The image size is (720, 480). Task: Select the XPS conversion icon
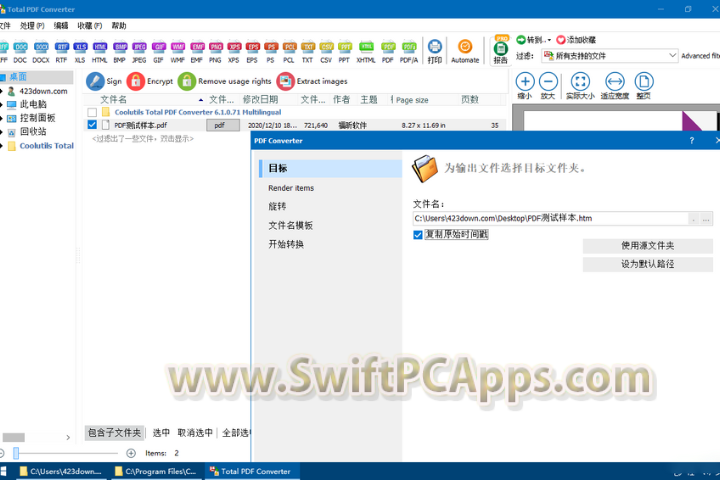pyautogui.click(x=234, y=51)
